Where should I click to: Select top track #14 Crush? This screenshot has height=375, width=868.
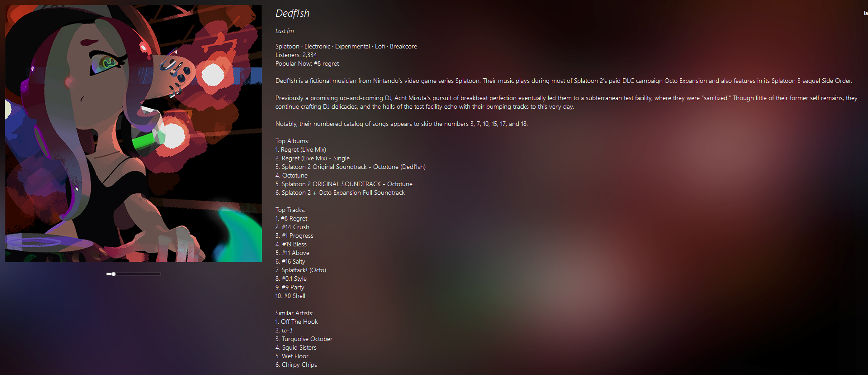(295, 227)
